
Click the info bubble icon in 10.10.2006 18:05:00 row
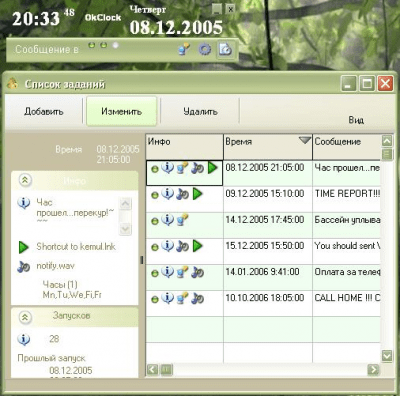click(168, 298)
